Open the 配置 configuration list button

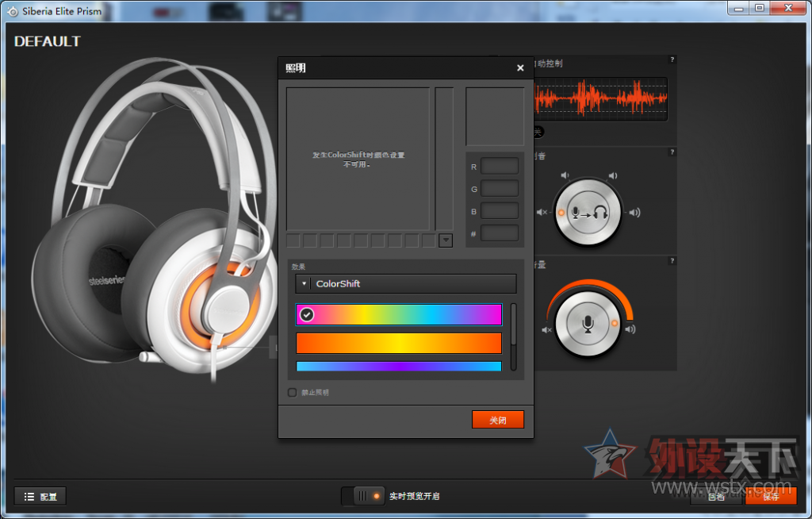click(40, 497)
